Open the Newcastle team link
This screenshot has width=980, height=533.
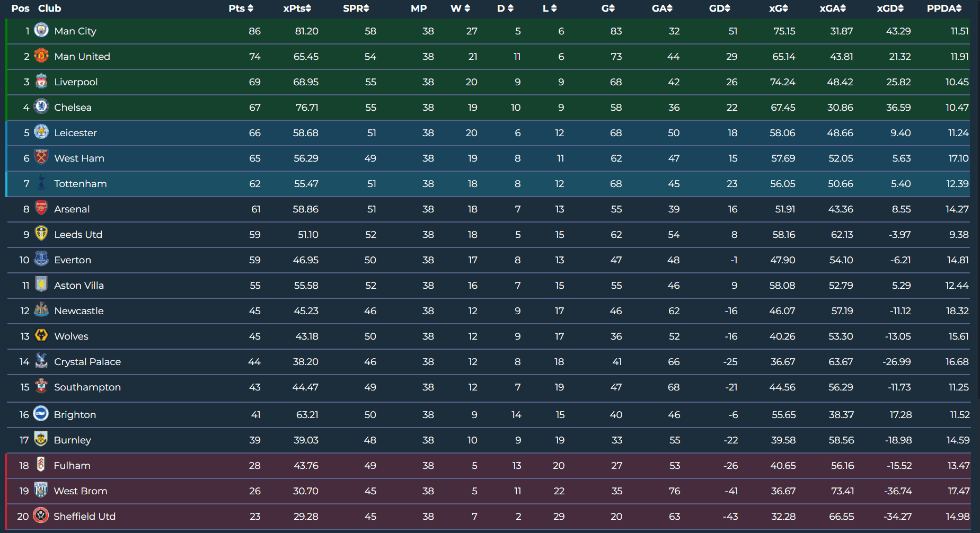[x=79, y=311]
